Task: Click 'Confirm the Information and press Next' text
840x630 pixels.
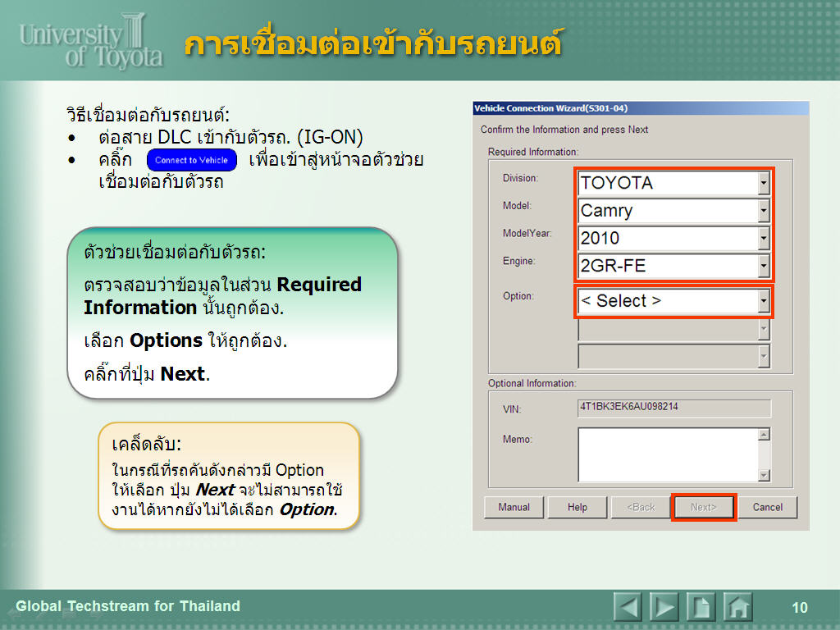Action: [564, 130]
